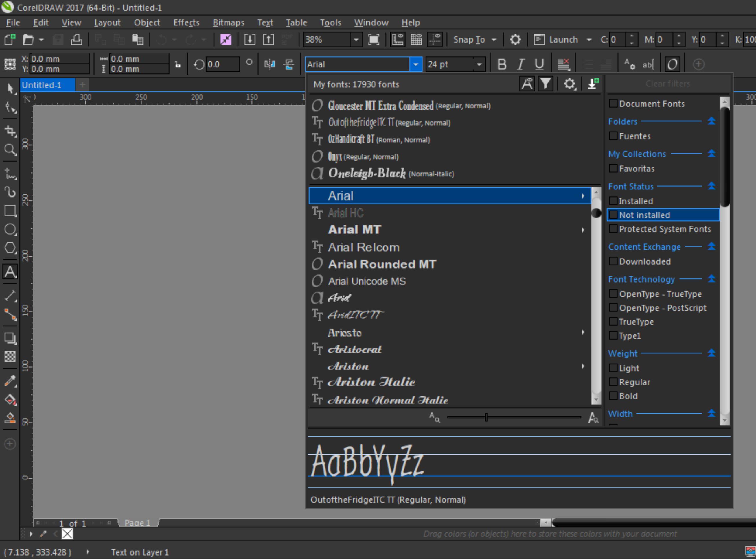Open the File menu
The height and width of the screenshot is (559, 756).
coord(13,23)
